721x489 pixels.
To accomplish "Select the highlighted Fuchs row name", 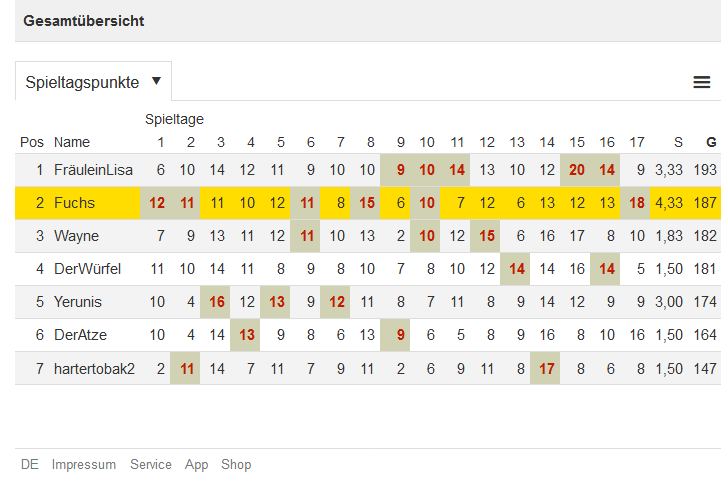I will [74, 203].
